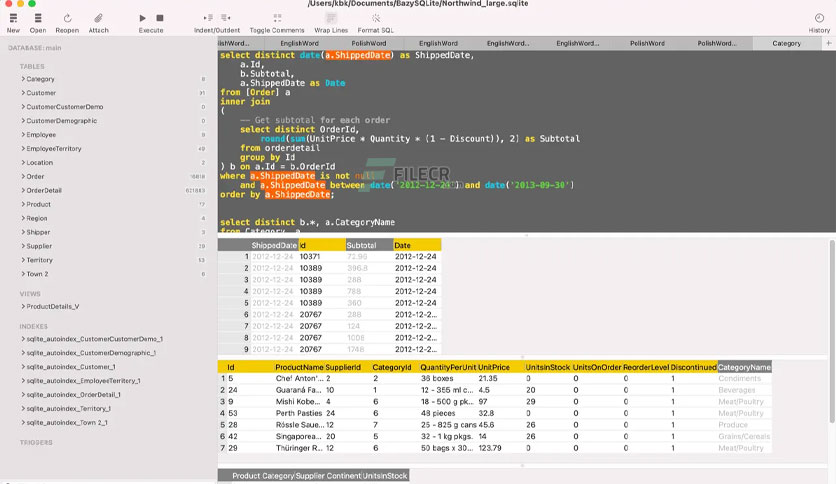Click the stop square icon beside Execute
This screenshot has height=484, width=836.
click(x=160, y=18)
